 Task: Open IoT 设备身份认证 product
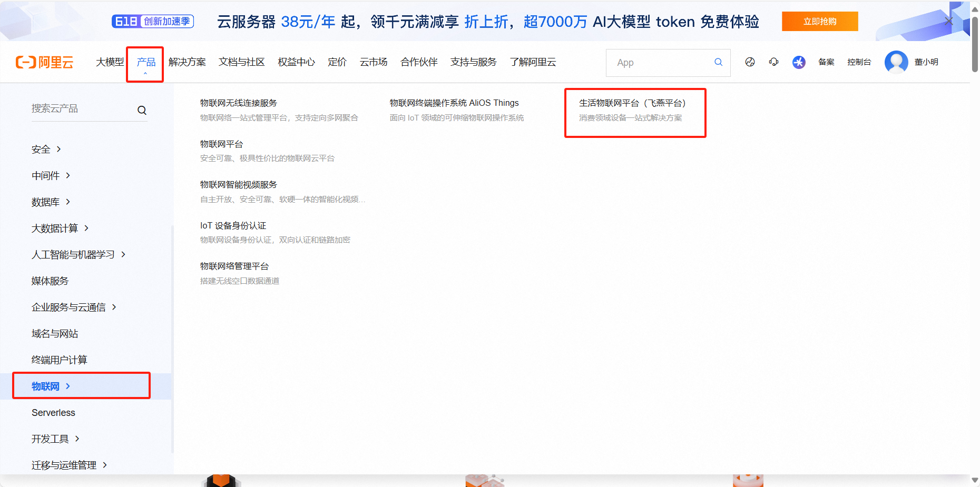pos(233,226)
